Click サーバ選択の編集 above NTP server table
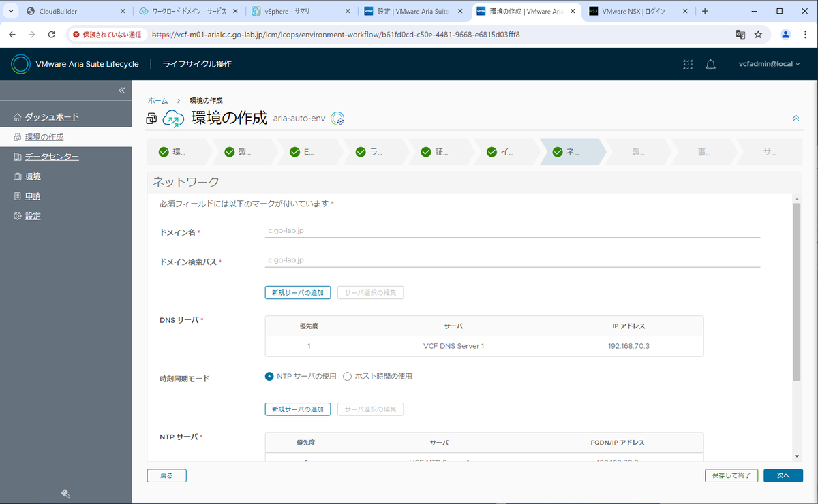The width and height of the screenshot is (818, 504). (371, 409)
